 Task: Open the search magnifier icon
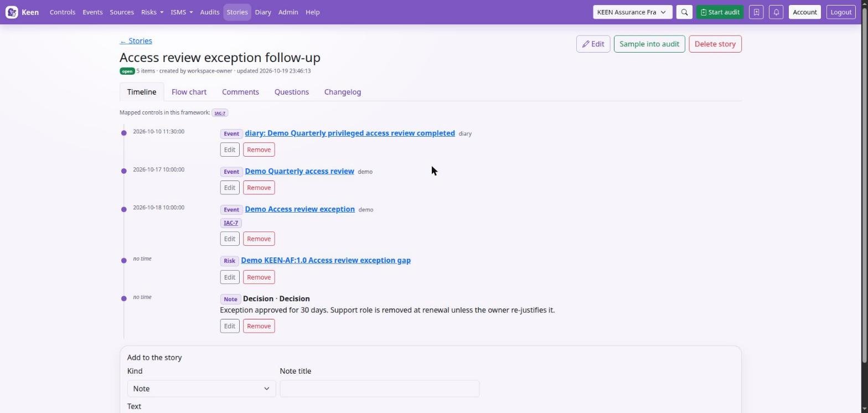pos(684,12)
